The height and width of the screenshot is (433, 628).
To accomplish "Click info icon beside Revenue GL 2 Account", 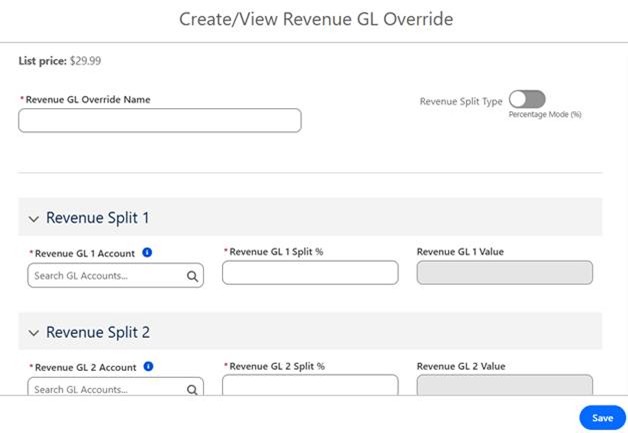I will click(x=148, y=367).
